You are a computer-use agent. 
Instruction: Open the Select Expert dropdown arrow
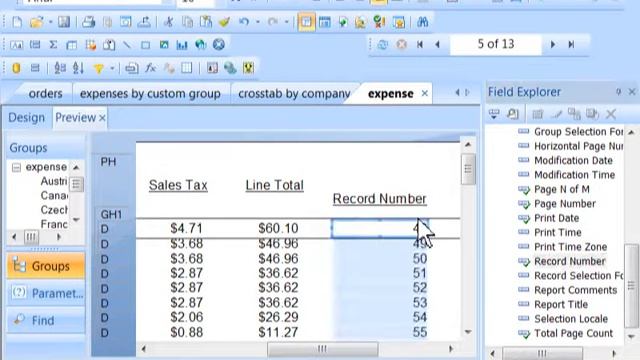click(112, 69)
